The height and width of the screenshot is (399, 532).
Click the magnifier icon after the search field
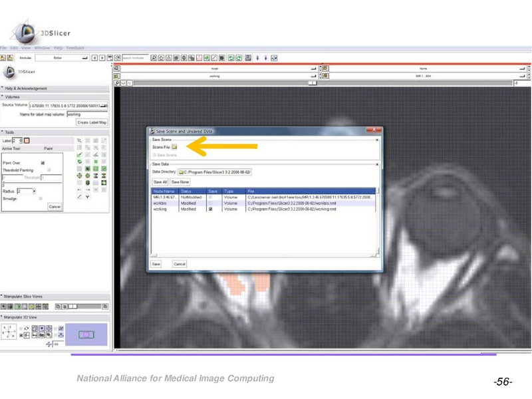[154, 58]
